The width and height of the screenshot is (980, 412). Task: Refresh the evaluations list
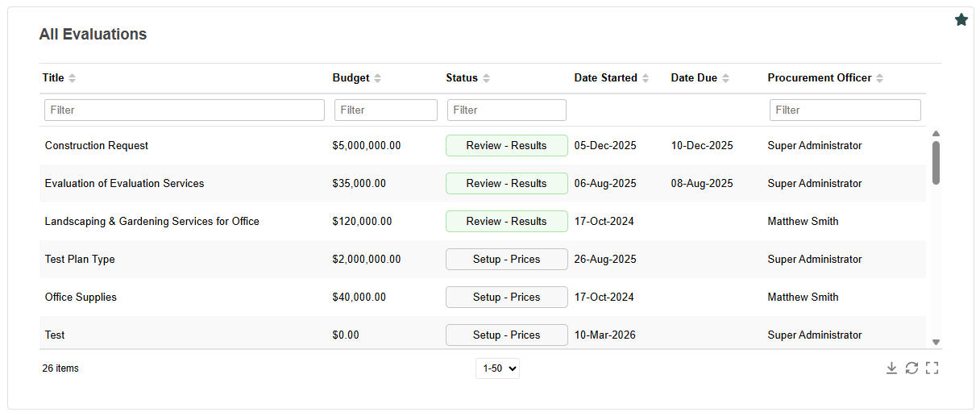(911, 368)
